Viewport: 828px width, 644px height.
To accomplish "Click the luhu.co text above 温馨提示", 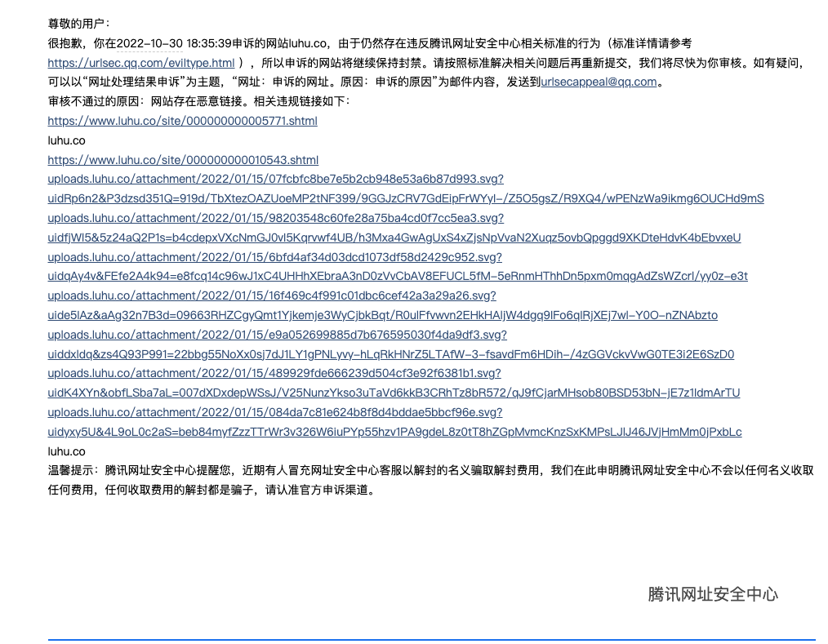I will tap(66, 451).
